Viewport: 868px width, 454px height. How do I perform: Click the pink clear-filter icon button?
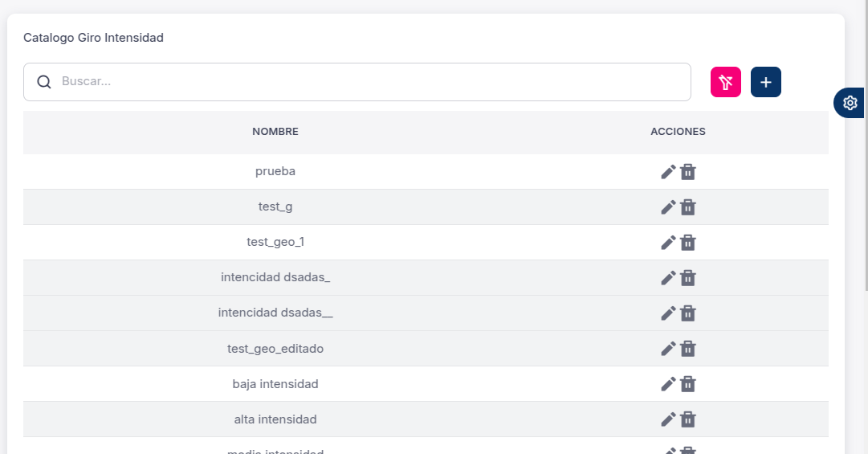[x=725, y=82]
